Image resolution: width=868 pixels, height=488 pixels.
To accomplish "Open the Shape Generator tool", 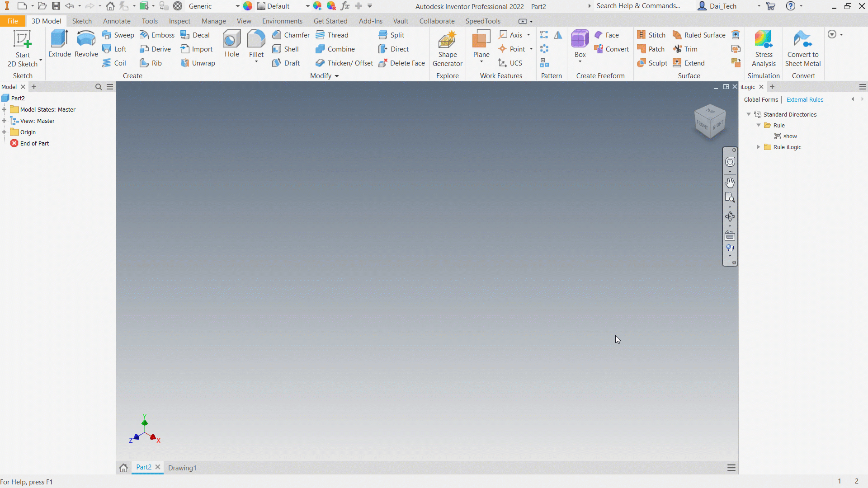I will [447, 49].
